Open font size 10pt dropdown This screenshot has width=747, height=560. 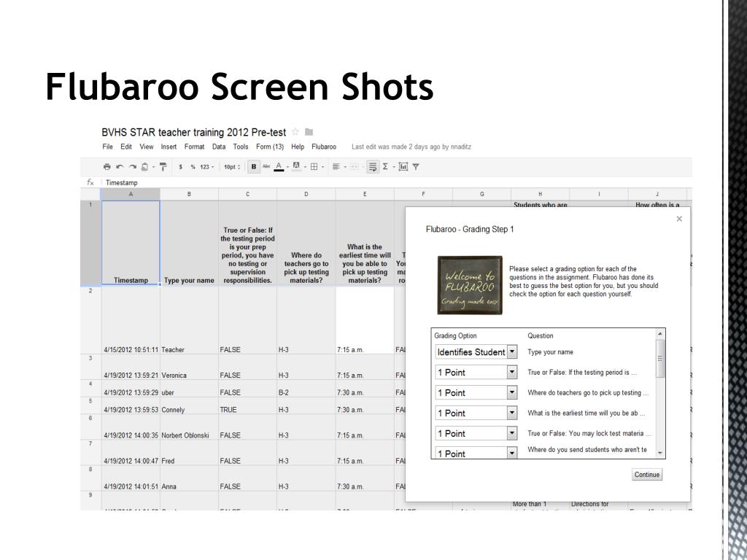[232, 167]
